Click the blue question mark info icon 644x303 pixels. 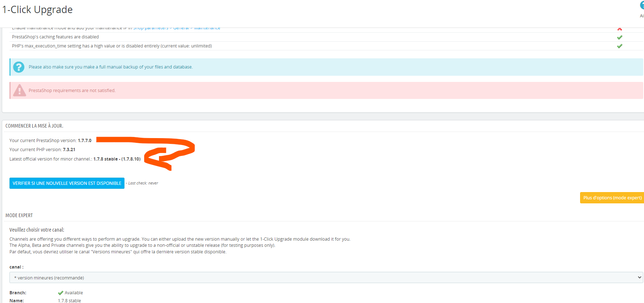[19, 67]
